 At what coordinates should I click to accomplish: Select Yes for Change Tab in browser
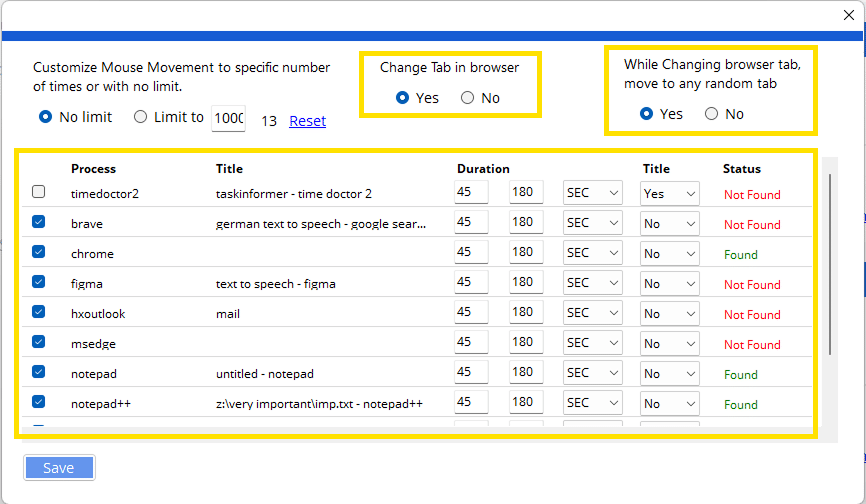pyautogui.click(x=403, y=98)
